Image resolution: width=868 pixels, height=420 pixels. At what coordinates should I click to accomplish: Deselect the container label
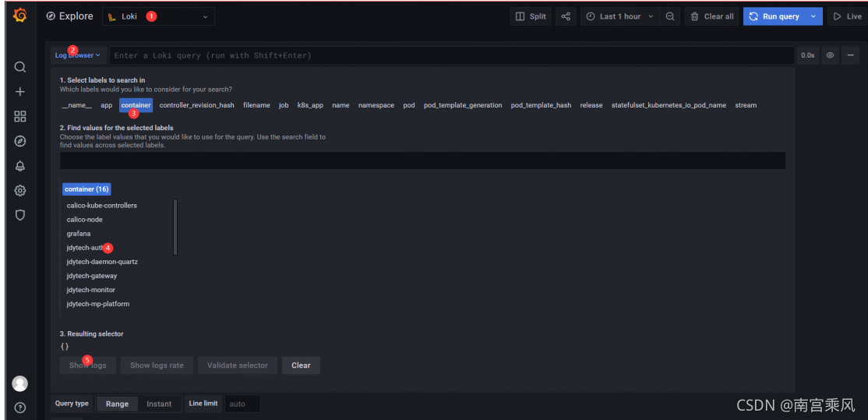click(136, 105)
